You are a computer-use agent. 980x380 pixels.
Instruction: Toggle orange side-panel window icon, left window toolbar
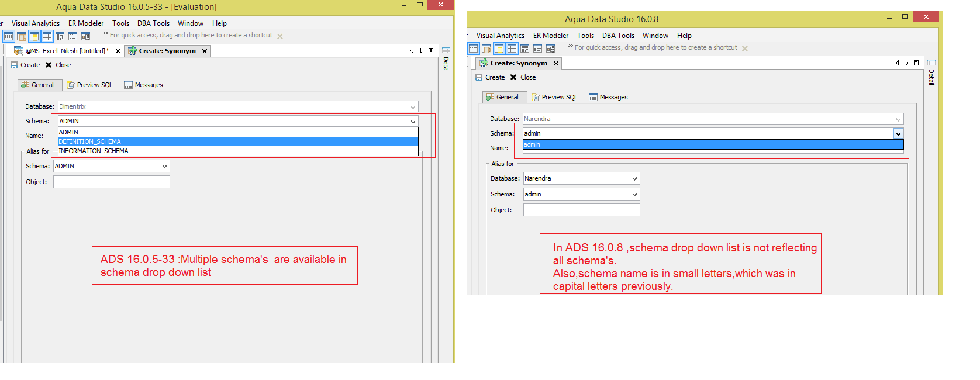21,36
